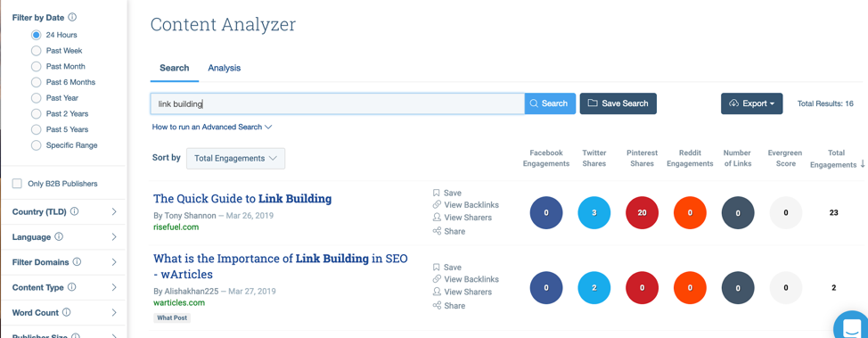Screen dimensions: 868x338
Task: Click the Country (TLD) info icon
Action: click(75, 211)
